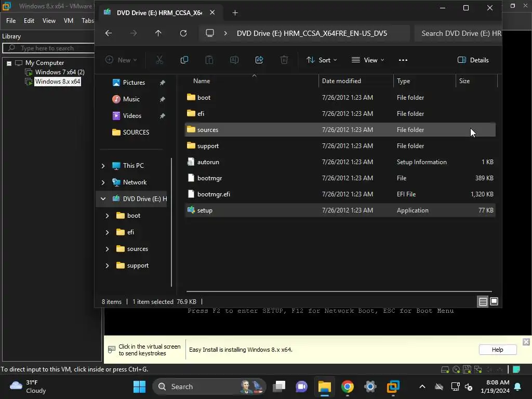Screen dimensions: 532x399
Task: Unpin Music from Quick access
Action: [163, 99]
